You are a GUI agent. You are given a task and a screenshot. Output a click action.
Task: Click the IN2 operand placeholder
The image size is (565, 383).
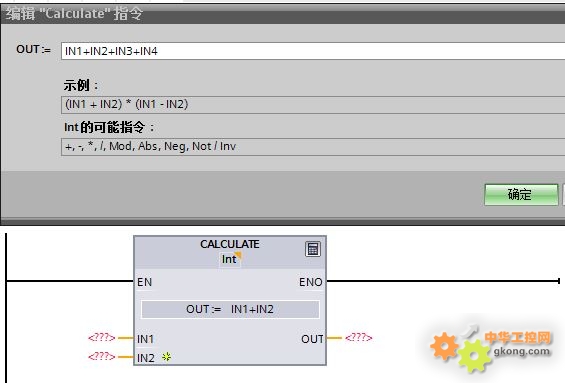pos(101,357)
